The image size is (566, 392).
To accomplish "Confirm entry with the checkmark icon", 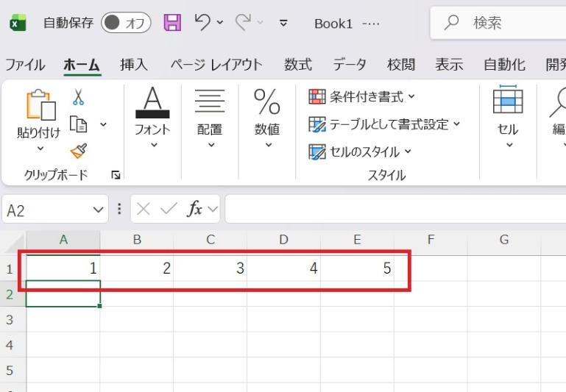I will (x=169, y=209).
